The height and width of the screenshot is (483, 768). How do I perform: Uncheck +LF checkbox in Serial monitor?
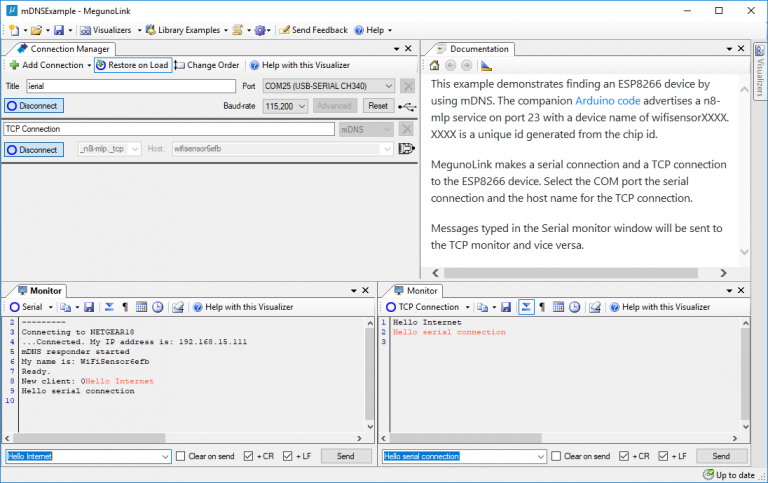tap(288, 456)
